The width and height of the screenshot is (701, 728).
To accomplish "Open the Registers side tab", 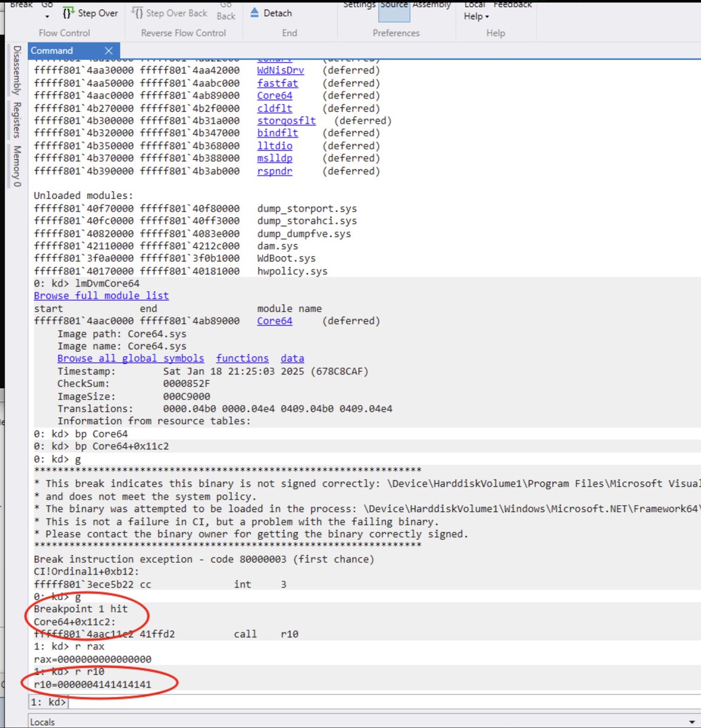I will click(16, 120).
